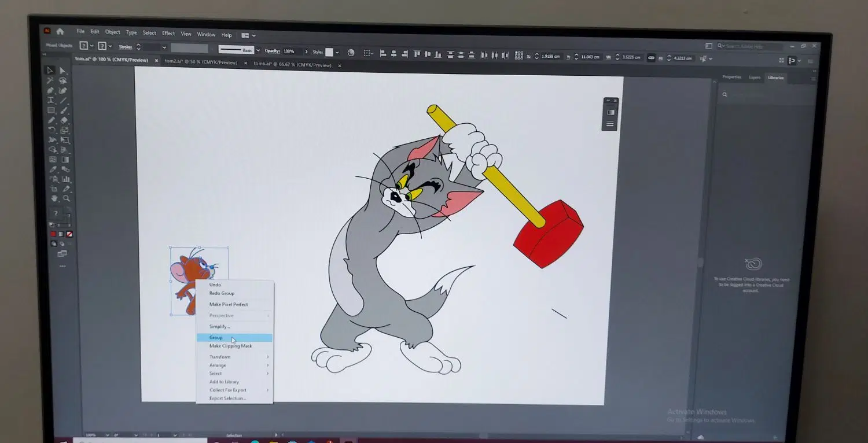Click the red Color mode swatch
The height and width of the screenshot is (443, 868).
click(x=53, y=234)
